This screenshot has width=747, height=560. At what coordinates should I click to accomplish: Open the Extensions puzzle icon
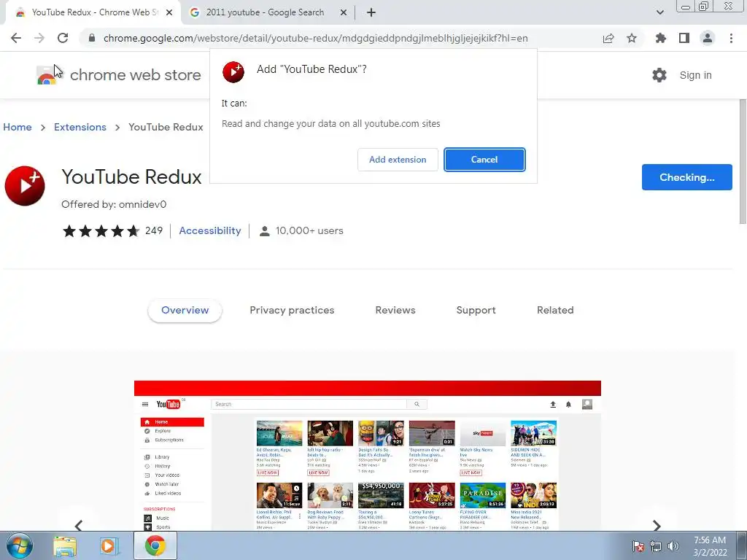661,38
